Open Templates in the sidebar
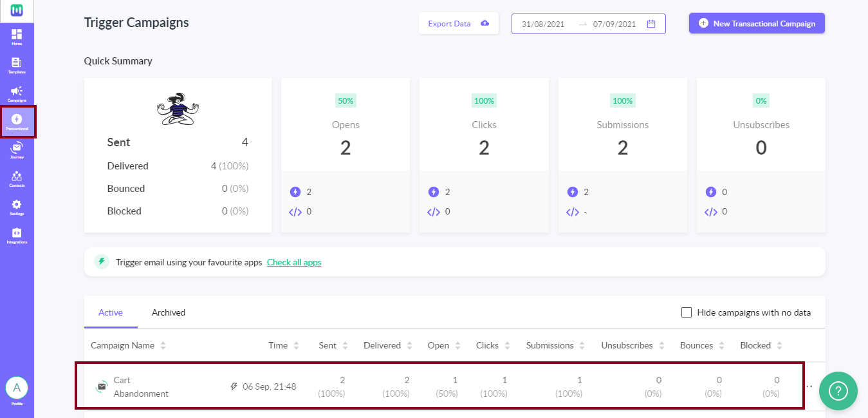Screen dimensions: 868x418 [x=17, y=66]
